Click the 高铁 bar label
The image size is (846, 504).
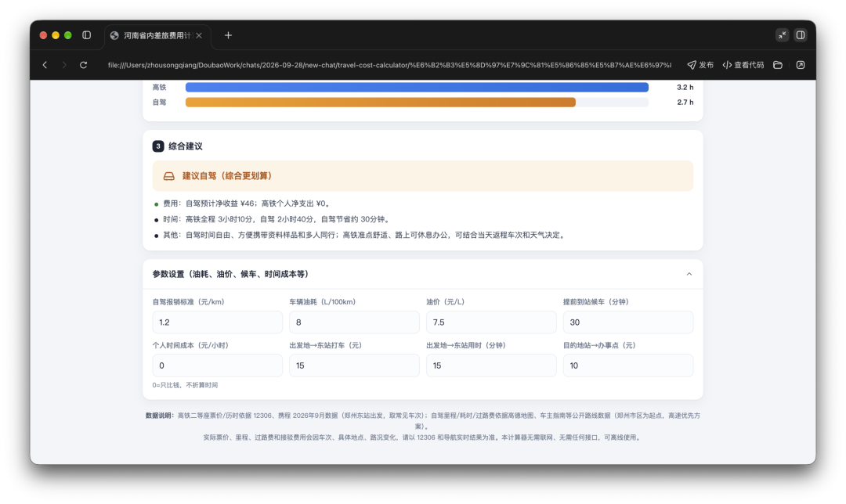click(x=159, y=88)
